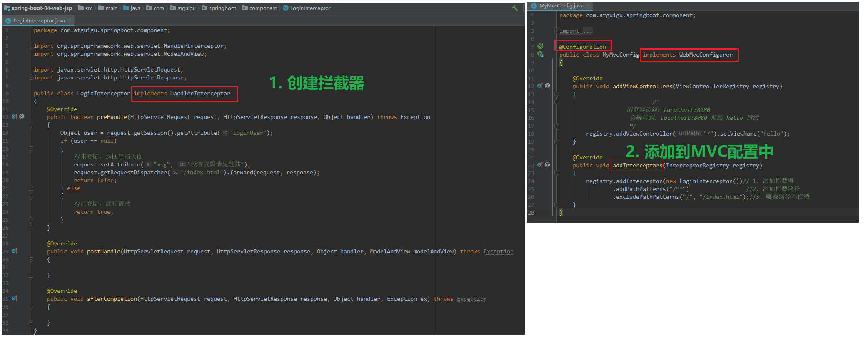Click the addInterceptors method name

click(638, 165)
